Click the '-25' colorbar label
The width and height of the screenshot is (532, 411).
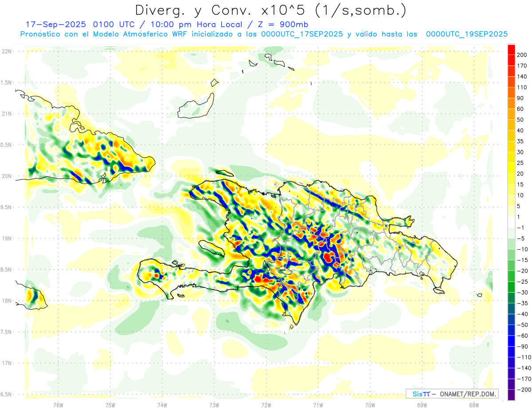[x=522, y=282]
